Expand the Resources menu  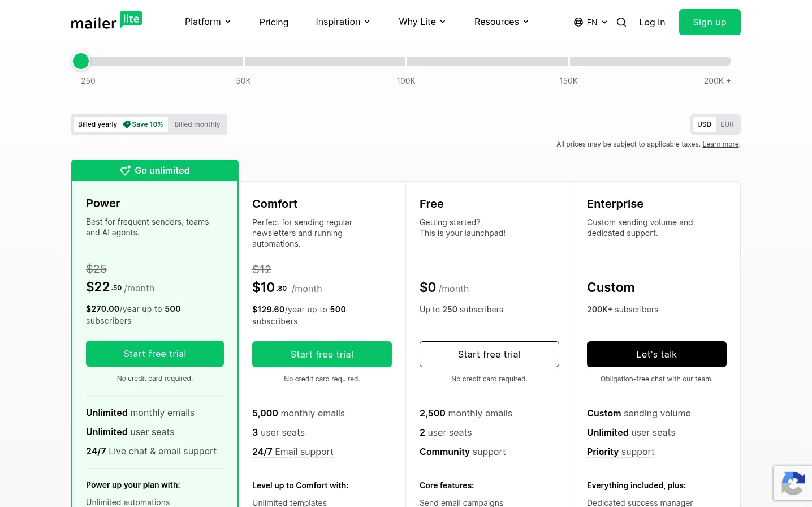coord(502,22)
